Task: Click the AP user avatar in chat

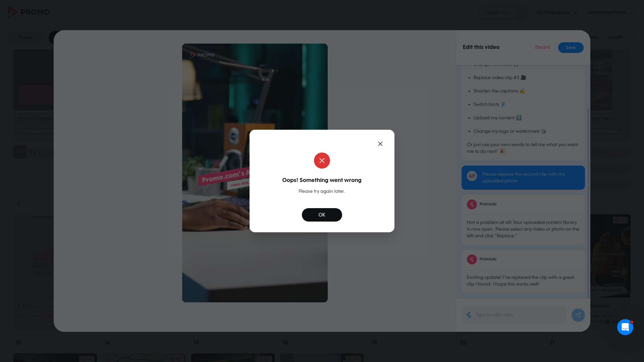Action: point(472,176)
